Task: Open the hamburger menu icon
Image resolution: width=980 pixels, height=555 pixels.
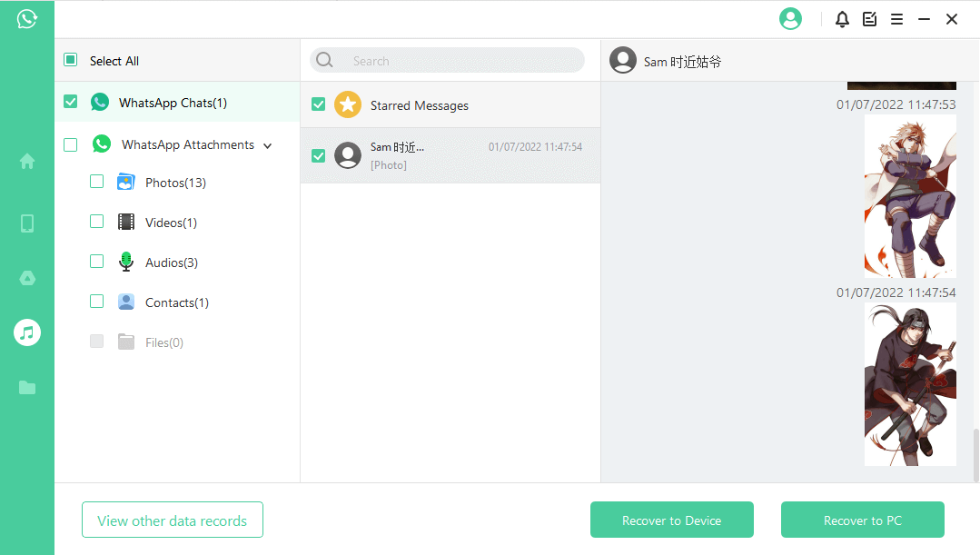Action: click(x=896, y=19)
